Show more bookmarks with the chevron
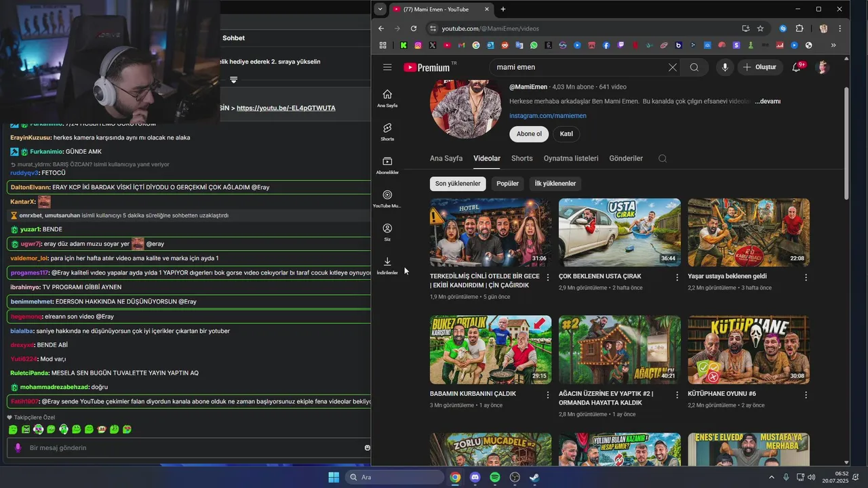The height and width of the screenshot is (488, 868). (x=833, y=45)
